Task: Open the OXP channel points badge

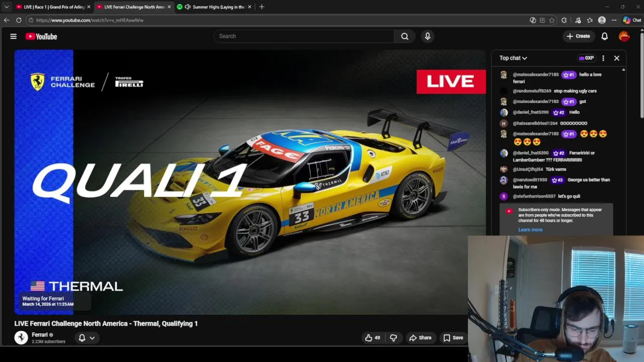Action: [587, 58]
